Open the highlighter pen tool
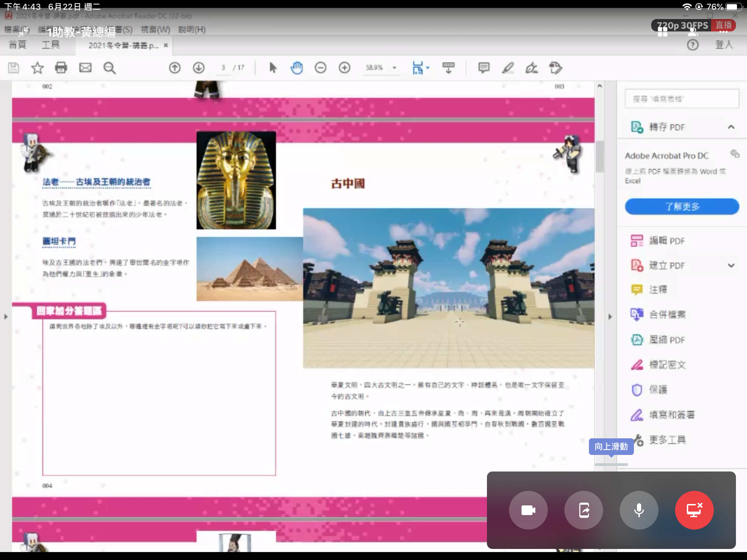This screenshot has height=560, width=747. (508, 68)
